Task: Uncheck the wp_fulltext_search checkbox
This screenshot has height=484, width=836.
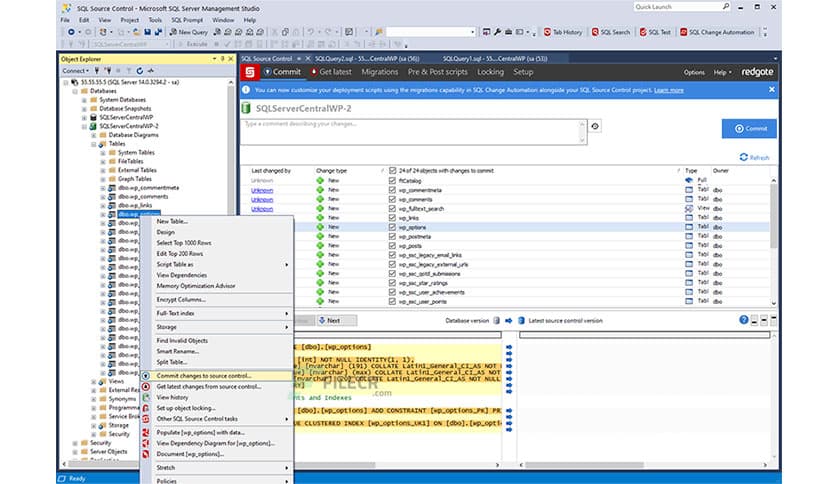Action: 392,208
